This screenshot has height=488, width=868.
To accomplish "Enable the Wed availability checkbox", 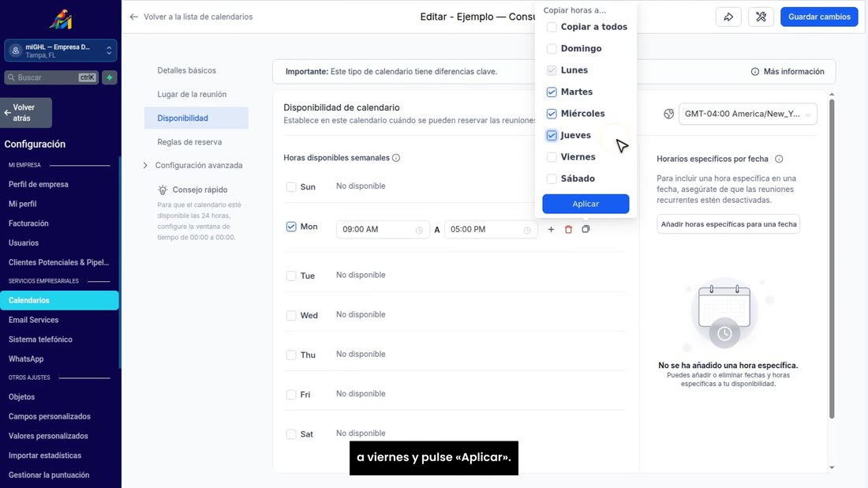I will [x=291, y=315].
